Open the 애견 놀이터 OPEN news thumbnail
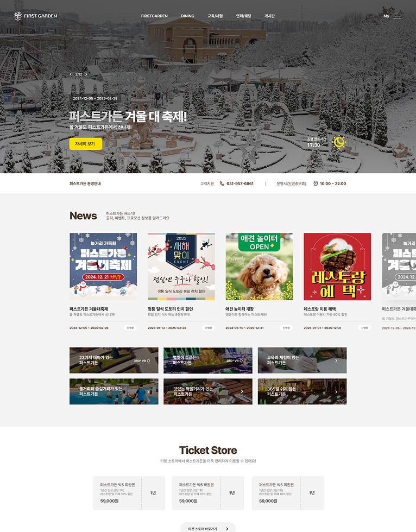 tap(259, 267)
